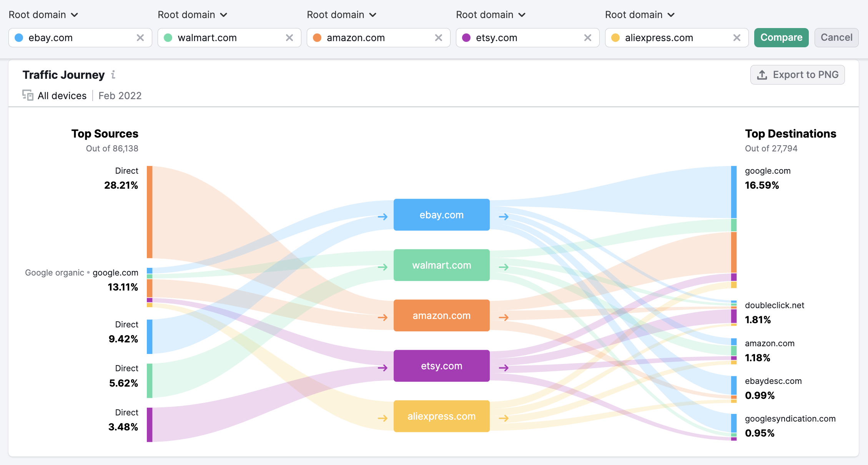The width and height of the screenshot is (868, 465).
Task: Show Traffic Journey info tooltip icon
Action: (x=113, y=75)
